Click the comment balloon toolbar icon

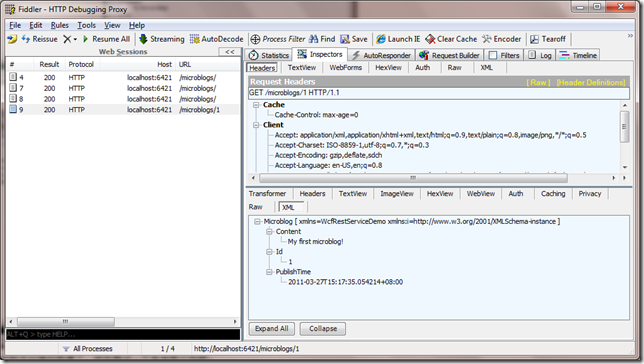click(12, 39)
